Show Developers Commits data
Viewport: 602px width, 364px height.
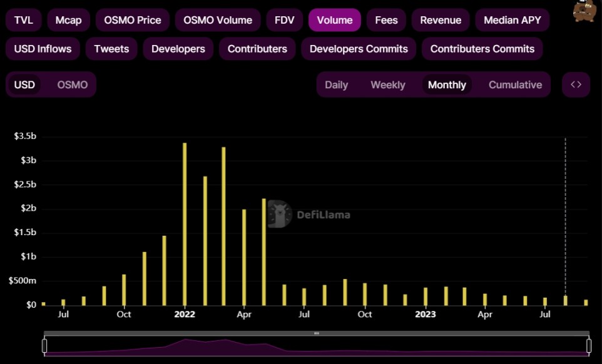[x=358, y=48]
